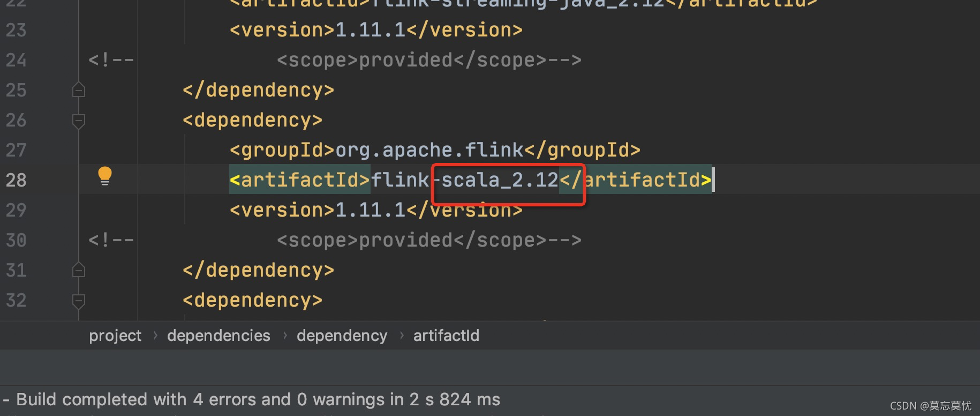Click line number 23 in the gutter

pyautogui.click(x=16, y=30)
